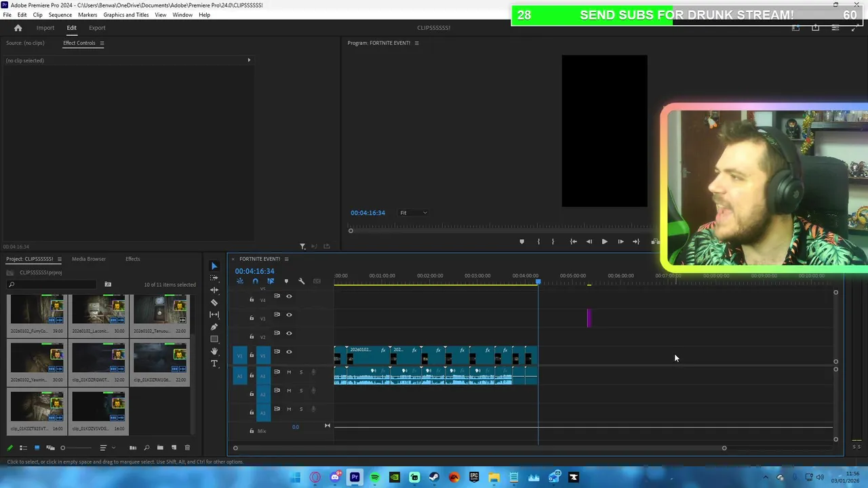Select the Track Select Forward tool
Viewport: 868px width, 488px height.
214,278
